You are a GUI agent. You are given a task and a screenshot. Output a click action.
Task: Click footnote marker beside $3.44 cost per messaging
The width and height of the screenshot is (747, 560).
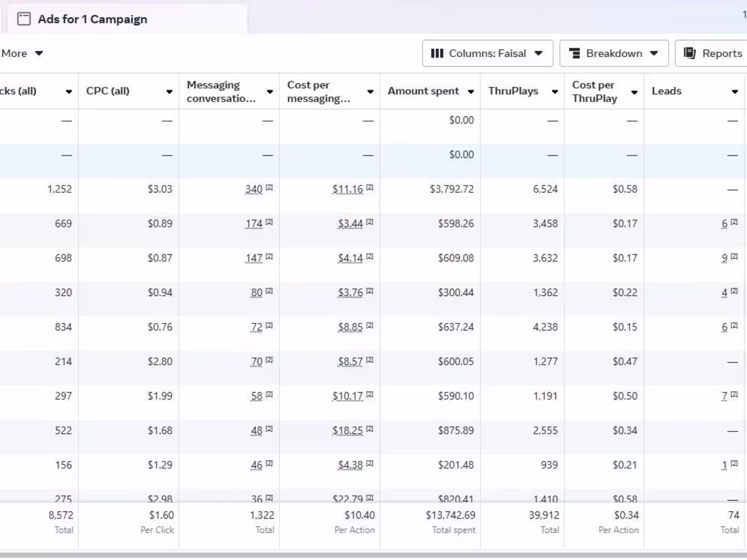[x=369, y=222]
